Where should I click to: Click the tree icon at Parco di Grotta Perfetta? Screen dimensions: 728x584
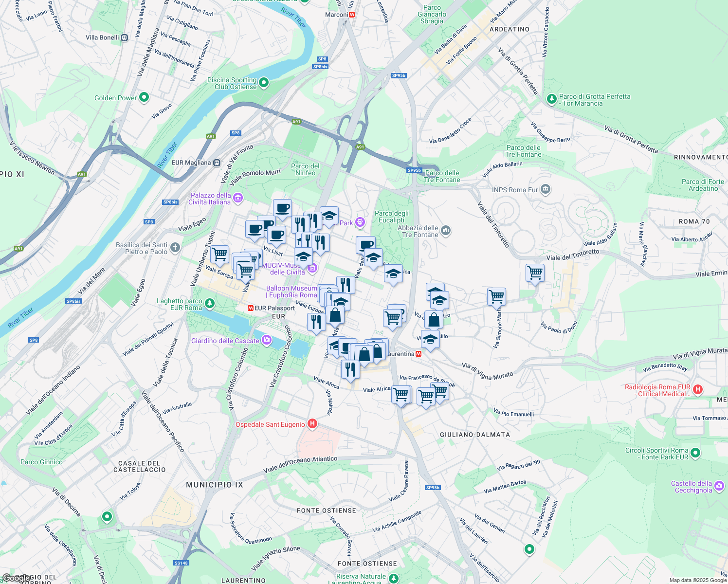pos(551,99)
